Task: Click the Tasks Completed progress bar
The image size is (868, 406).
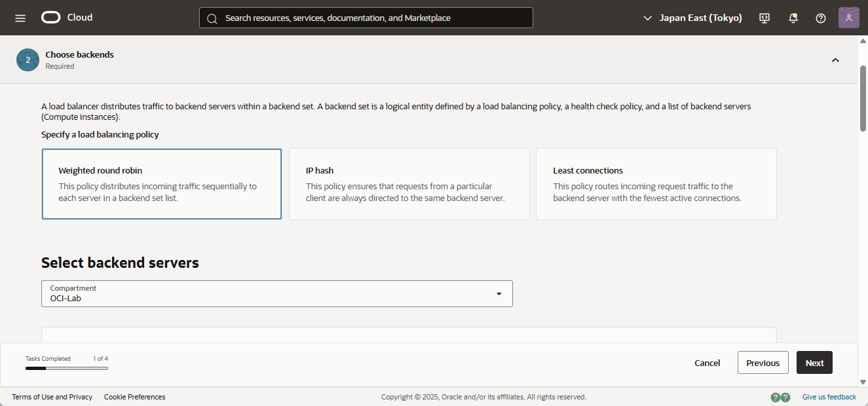Action: coord(67,368)
